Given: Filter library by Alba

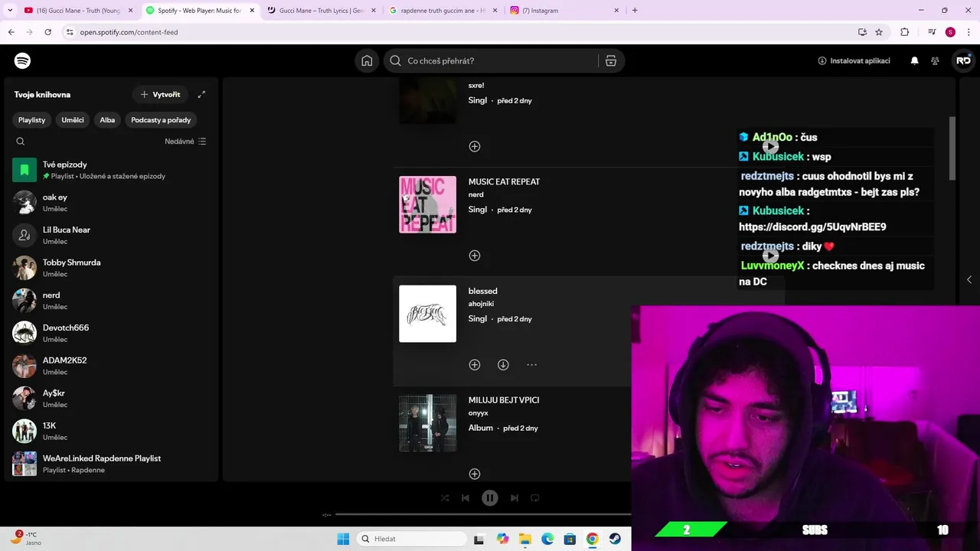Looking at the screenshot, I should pos(107,120).
